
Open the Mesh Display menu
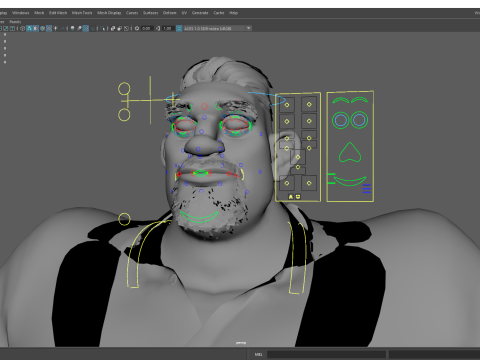pyautogui.click(x=109, y=13)
